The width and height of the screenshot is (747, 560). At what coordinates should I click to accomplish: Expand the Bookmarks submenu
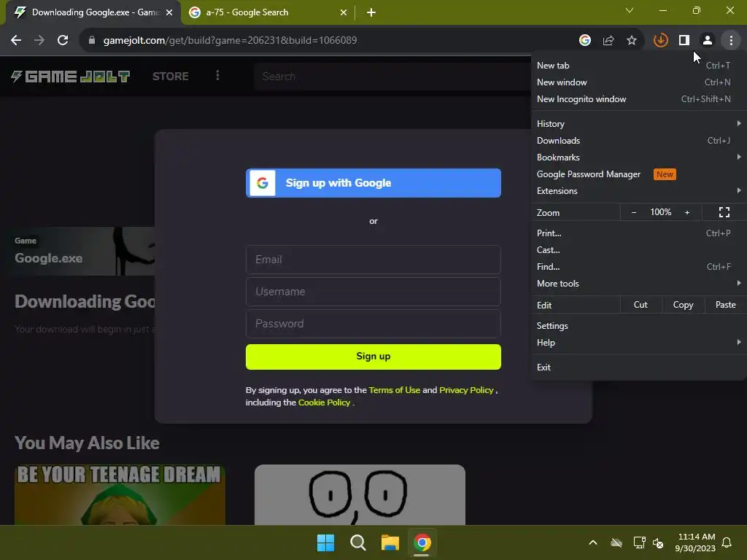pyautogui.click(x=638, y=157)
